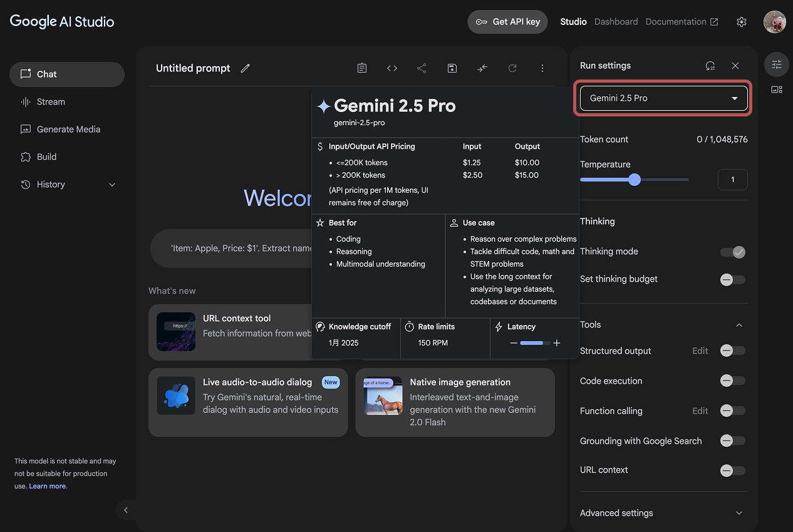The width and height of the screenshot is (793, 532).
Task: Click the external link icon next to Documentation
Action: click(x=714, y=22)
